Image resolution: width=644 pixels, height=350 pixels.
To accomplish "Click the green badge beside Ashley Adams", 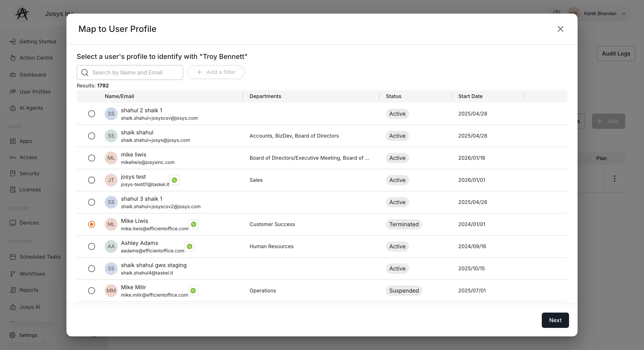I will [x=190, y=246].
